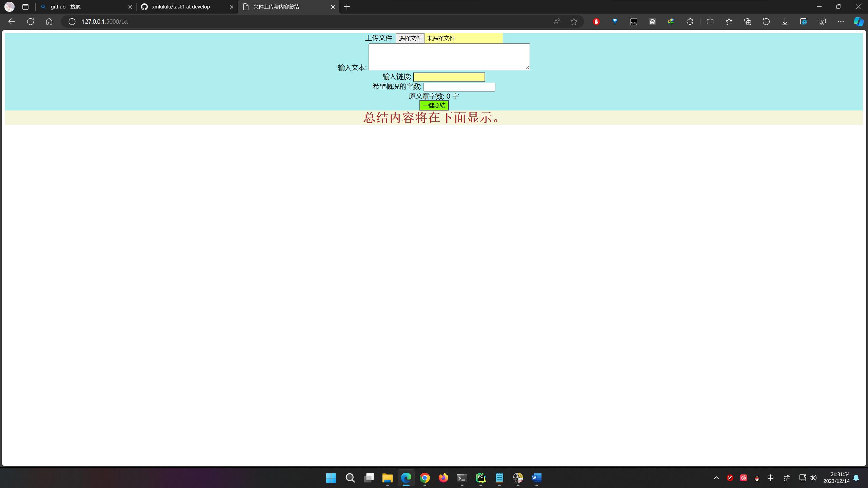Click into the 输入文本 text area
The image size is (868, 488).
coord(449,57)
